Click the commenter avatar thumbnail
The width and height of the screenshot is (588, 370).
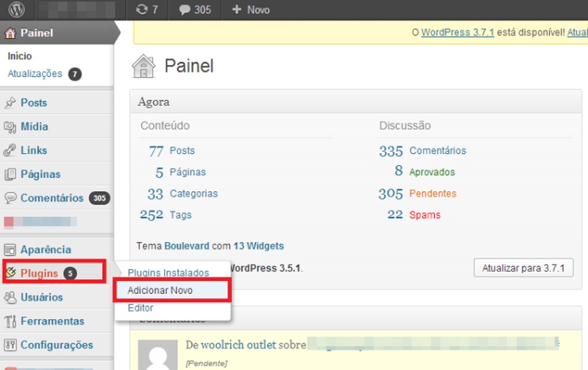click(158, 354)
